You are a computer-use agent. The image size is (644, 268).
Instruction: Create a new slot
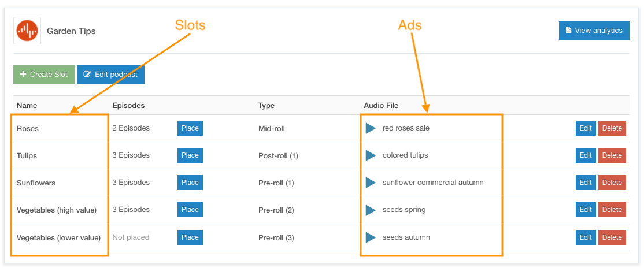pyautogui.click(x=43, y=75)
